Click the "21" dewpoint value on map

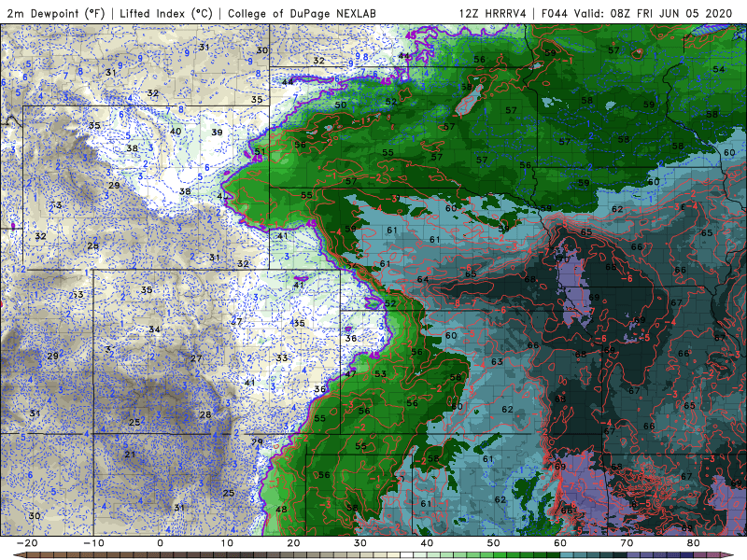[x=130, y=455]
